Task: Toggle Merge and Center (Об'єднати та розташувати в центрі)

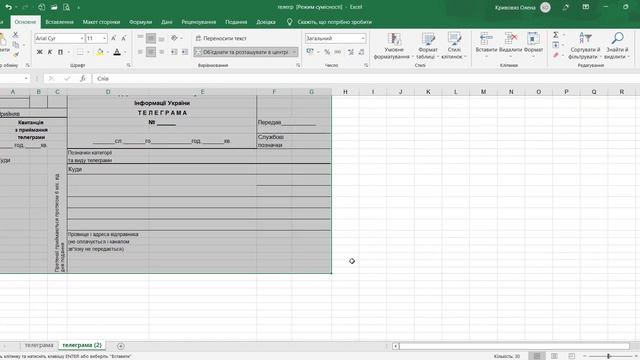Action: coord(241,52)
